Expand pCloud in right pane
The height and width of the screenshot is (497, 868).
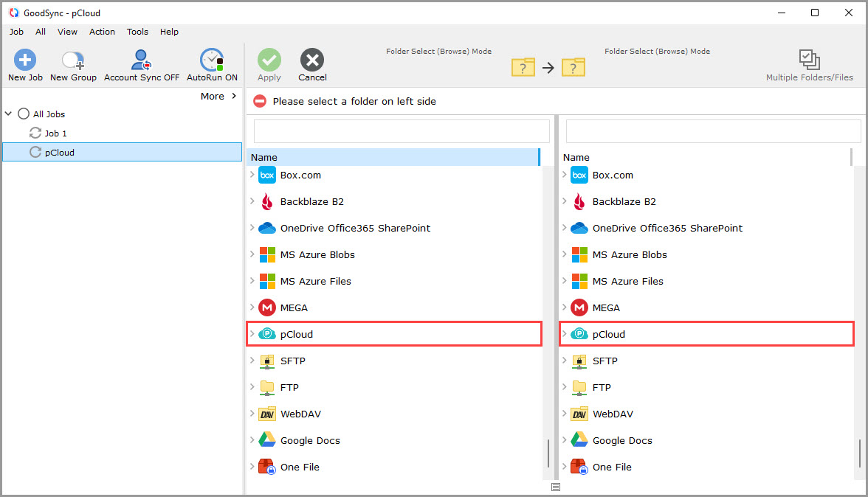[x=565, y=334]
